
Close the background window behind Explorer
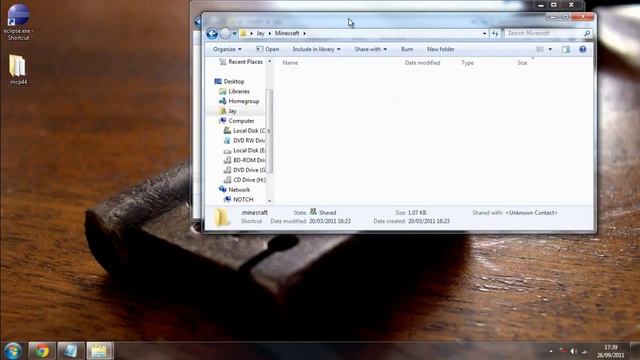pyautogui.click(x=571, y=5)
